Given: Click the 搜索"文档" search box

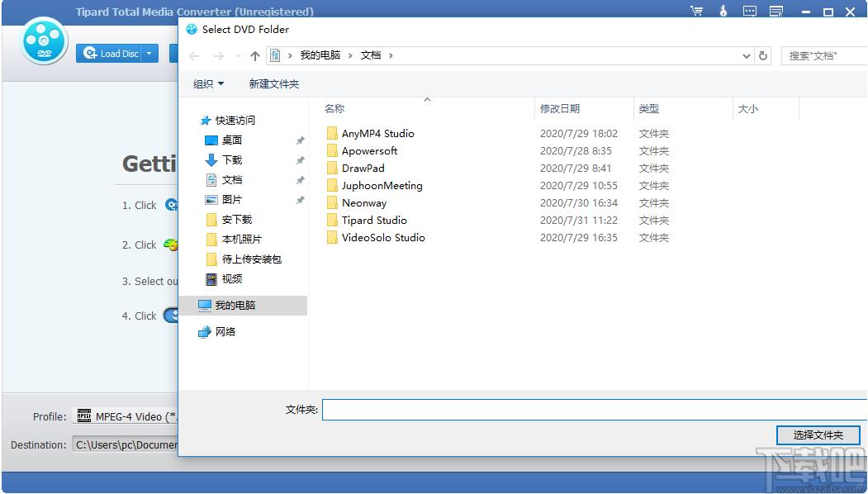Looking at the screenshot, I should click(x=825, y=56).
